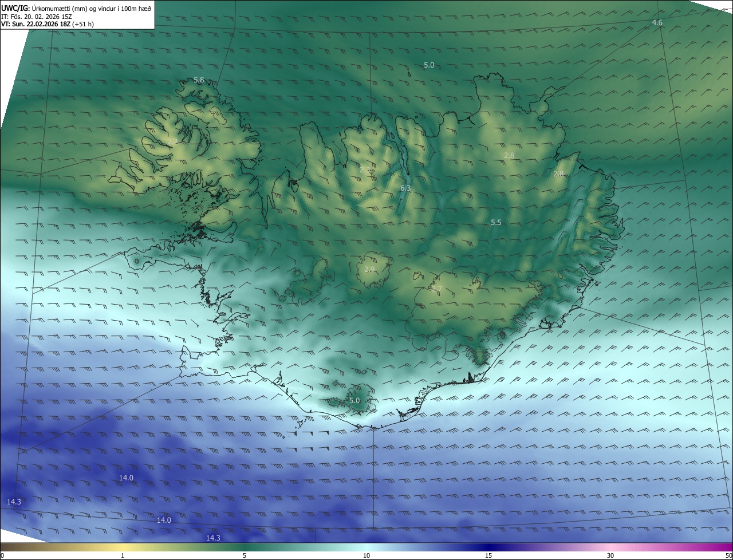
Task: Click the 2.9 value label on the central glacier
Action: [369, 269]
